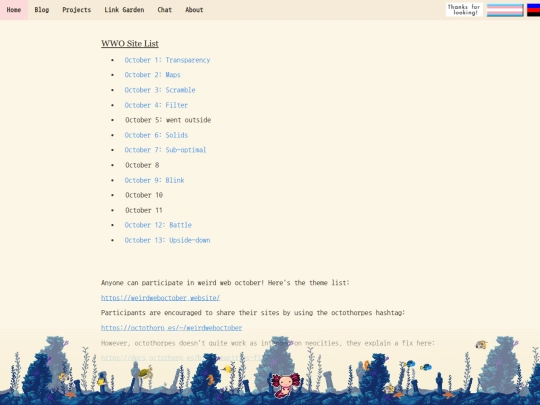Open October 2: Maps link
The image size is (540, 405).
pyautogui.click(x=153, y=75)
